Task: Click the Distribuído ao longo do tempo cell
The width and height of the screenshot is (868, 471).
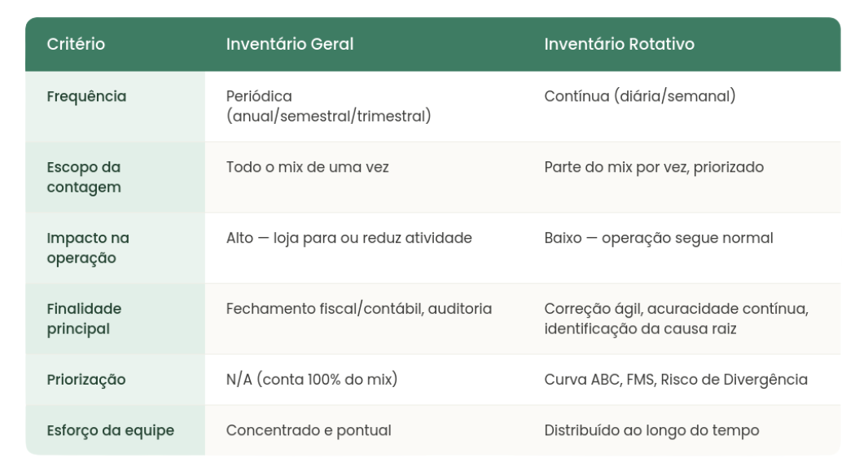Action: (651, 430)
